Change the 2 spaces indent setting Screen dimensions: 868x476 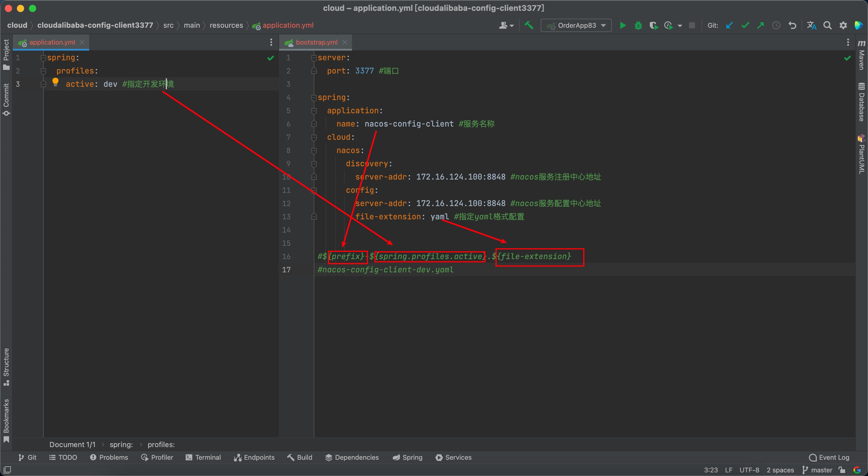pyautogui.click(x=780, y=470)
